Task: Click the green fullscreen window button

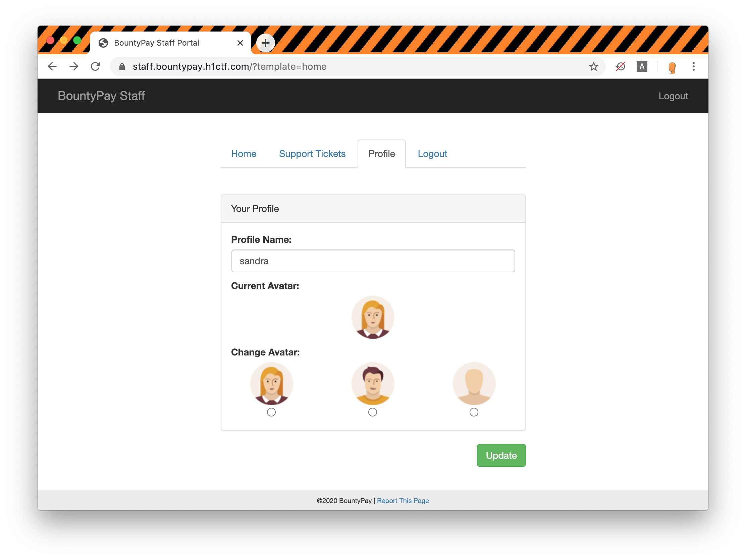Action: point(77,41)
